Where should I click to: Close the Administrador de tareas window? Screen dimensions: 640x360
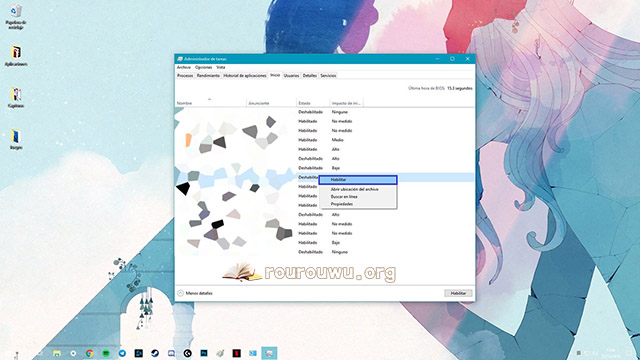(467, 59)
